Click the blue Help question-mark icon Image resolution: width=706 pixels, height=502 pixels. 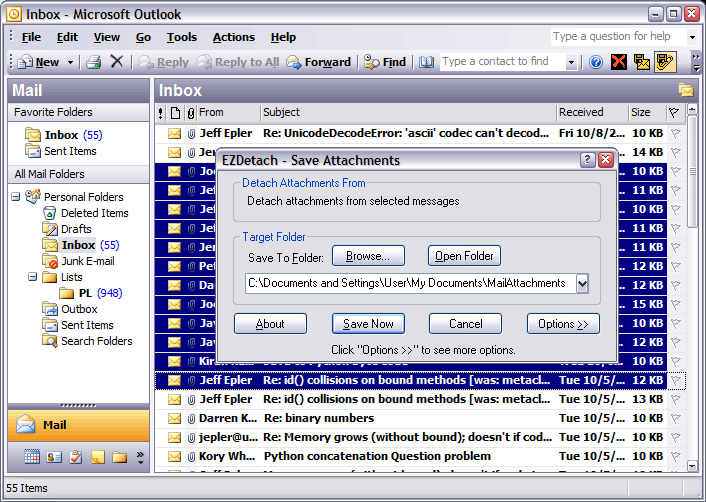point(596,62)
